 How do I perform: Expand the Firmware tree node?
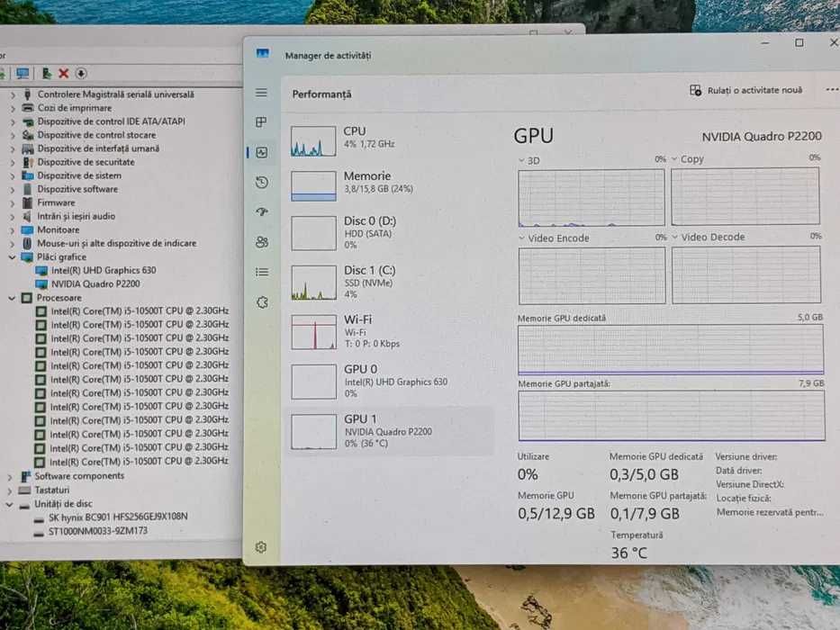(13, 203)
